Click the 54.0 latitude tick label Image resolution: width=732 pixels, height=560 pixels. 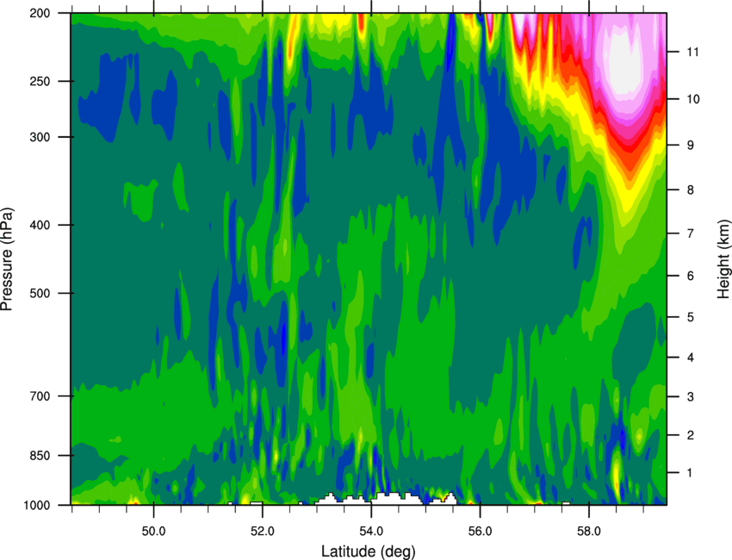(371, 532)
